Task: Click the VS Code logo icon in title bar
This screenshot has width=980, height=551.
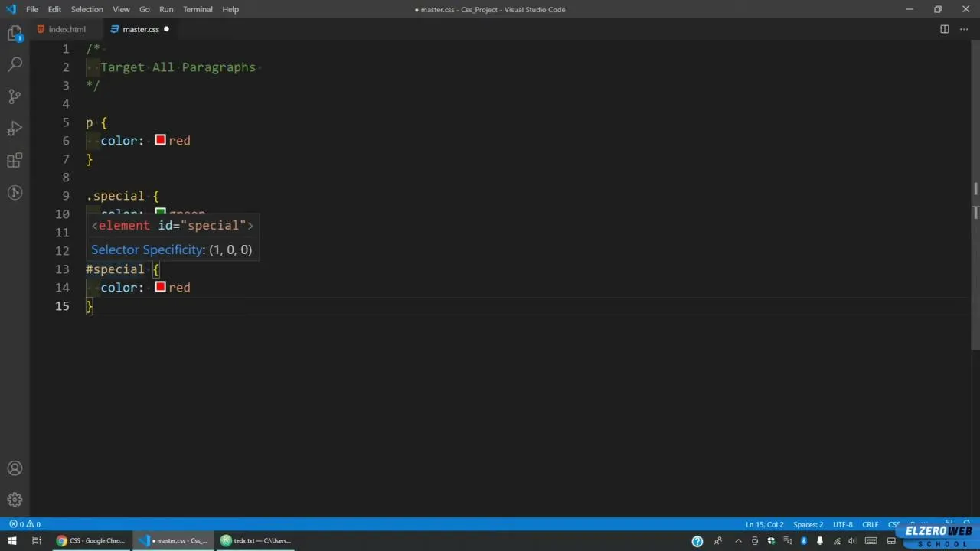Action: 11,9
